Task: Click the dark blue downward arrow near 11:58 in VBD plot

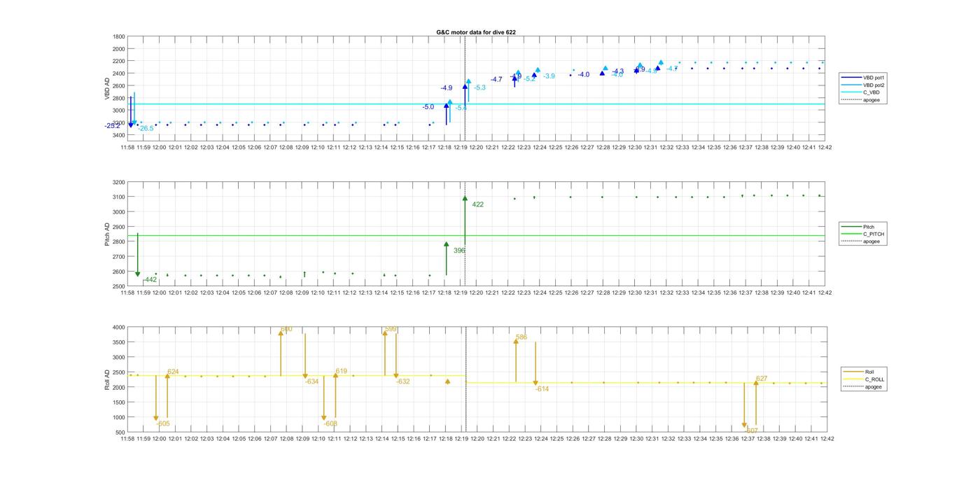Action: [130, 112]
